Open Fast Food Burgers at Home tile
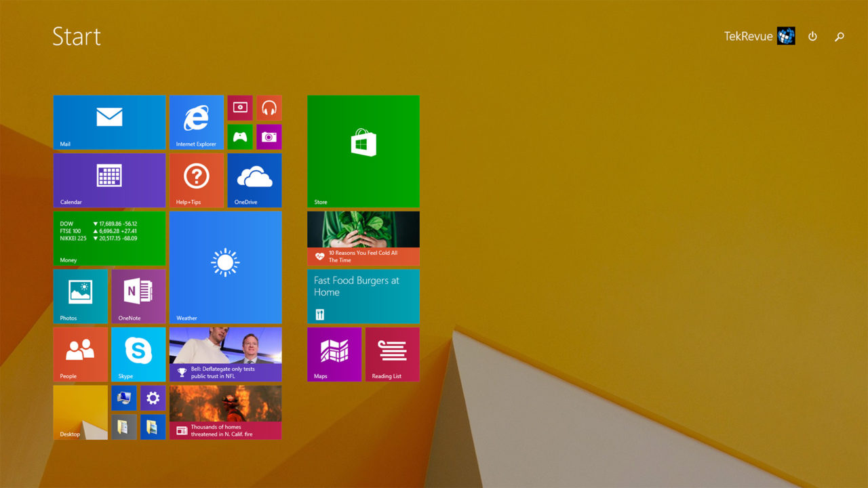The height and width of the screenshot is (488, 868). point(363,297)
